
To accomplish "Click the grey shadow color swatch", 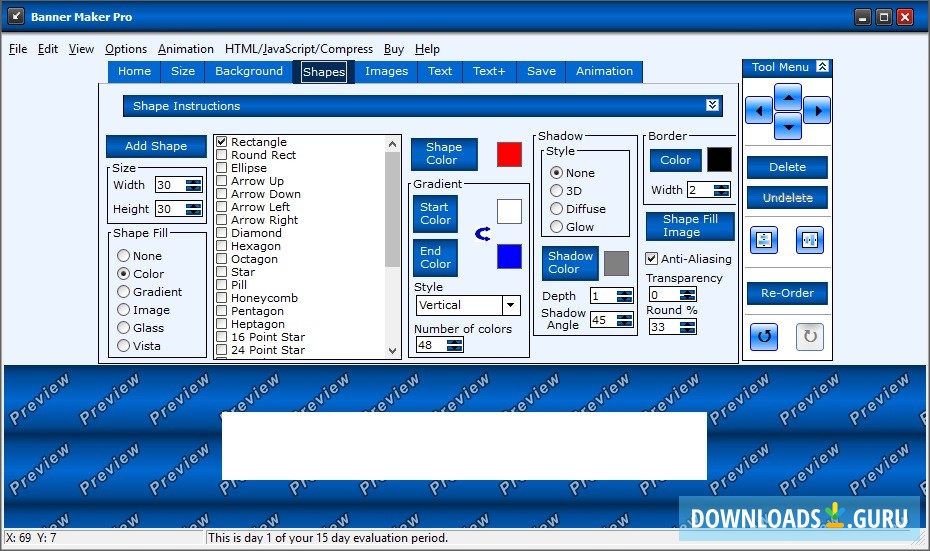I will point(616,263).
